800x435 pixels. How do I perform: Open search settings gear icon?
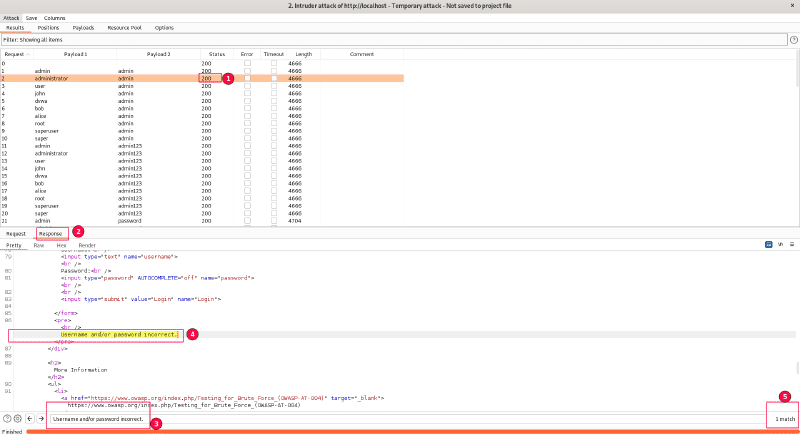tap(17, 418)
